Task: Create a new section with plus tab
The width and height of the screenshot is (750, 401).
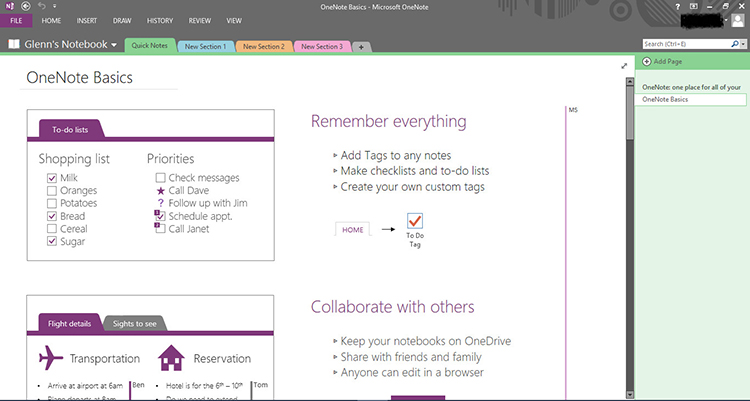Action: pyautogui.click(x=360, y=47)
